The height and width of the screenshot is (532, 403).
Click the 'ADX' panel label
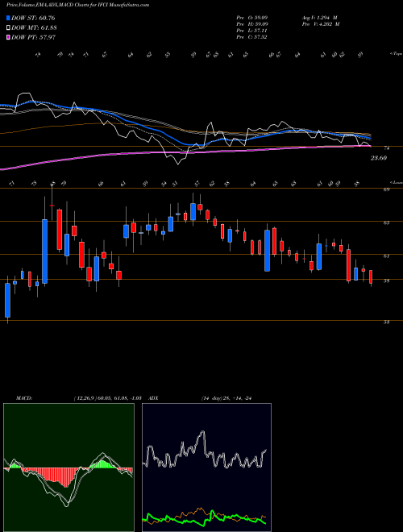(x=154, y=398)
